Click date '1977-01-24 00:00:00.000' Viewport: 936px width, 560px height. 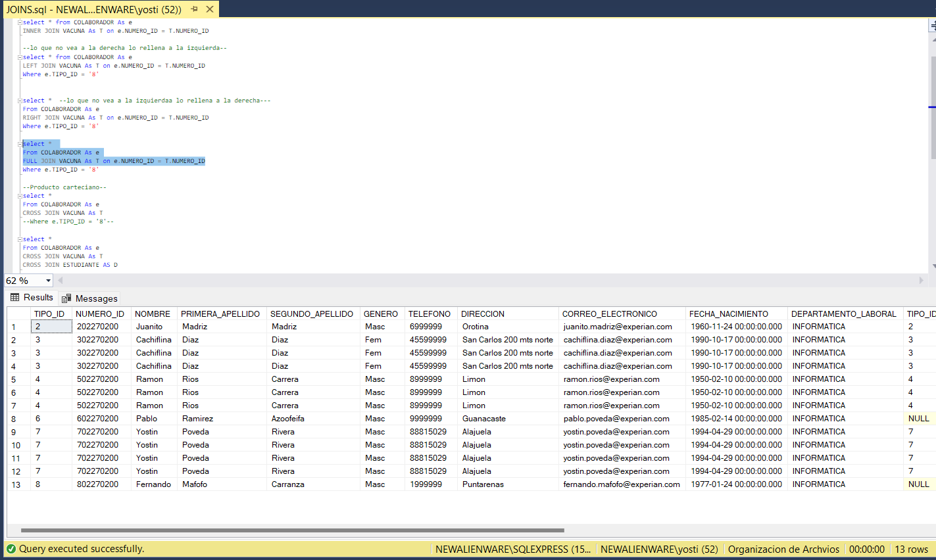coord(736,484)
